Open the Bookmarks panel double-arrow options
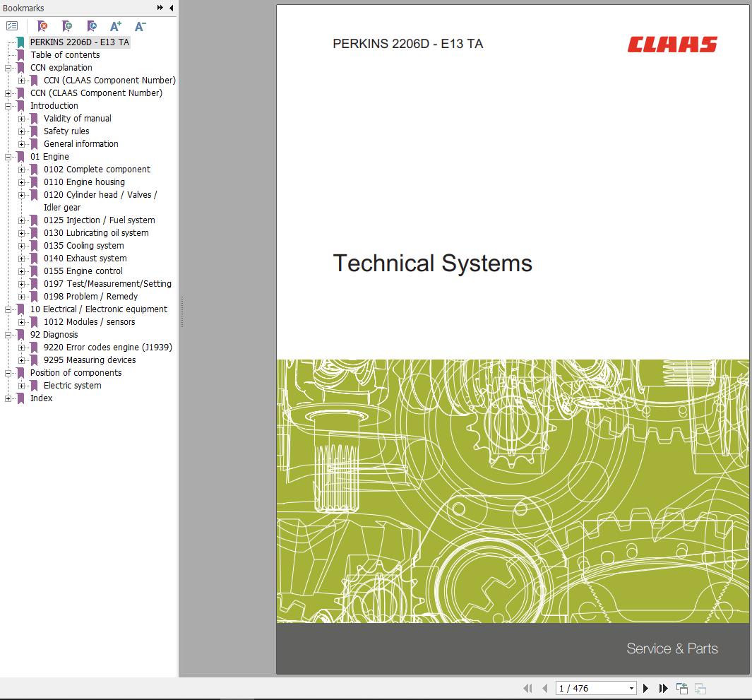This screenshot has width=752, height=700. (160, 8)
